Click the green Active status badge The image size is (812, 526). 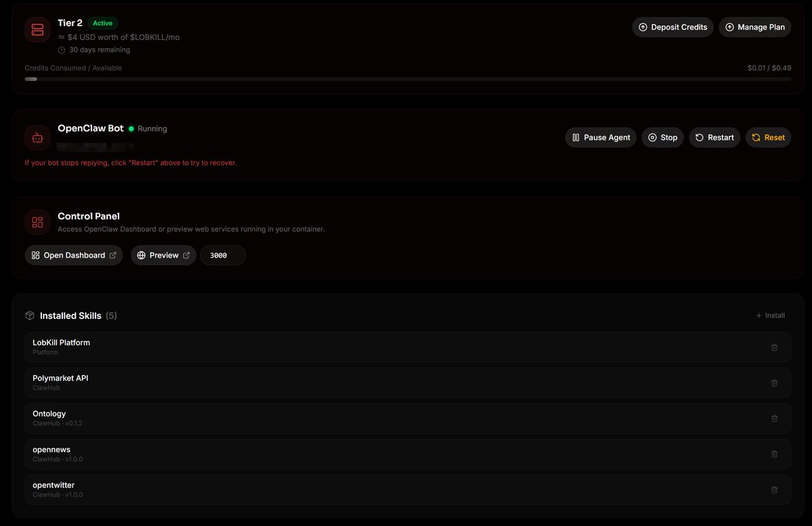(103, 23)
